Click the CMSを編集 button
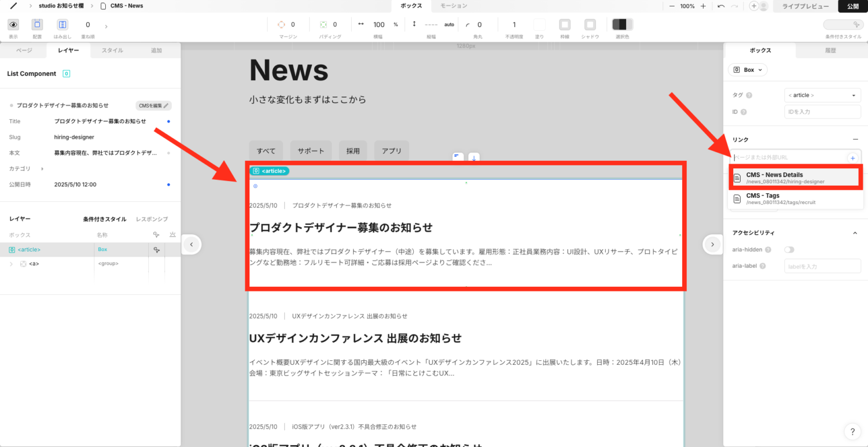The width and height of the screenshot is (868, 447). point(153,105)
